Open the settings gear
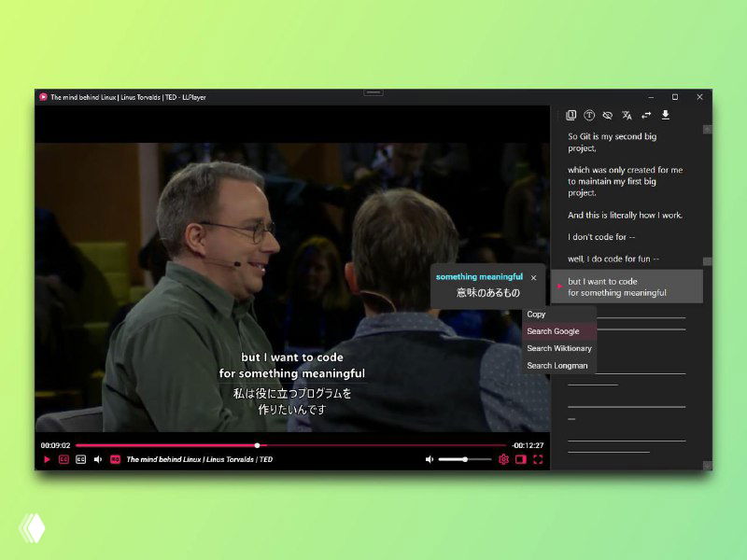Image resolution: width=747 pixels, height=560 pixels. (503, 459)
